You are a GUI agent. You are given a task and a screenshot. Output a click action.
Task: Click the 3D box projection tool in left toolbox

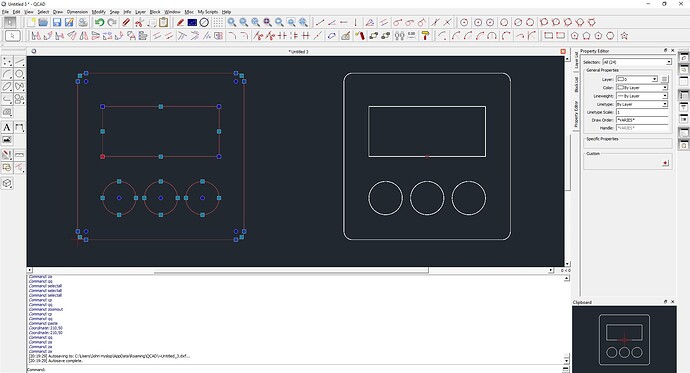click(7, 183)
